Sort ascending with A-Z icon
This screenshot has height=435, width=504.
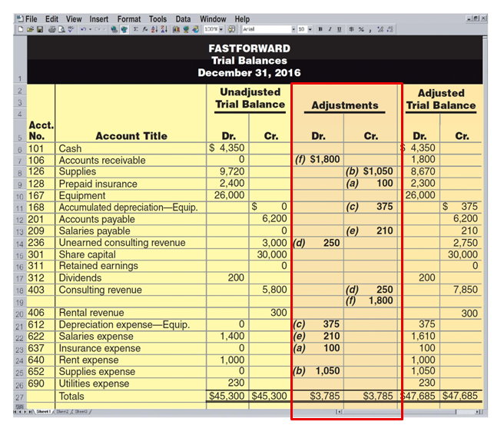pos(154,29)
